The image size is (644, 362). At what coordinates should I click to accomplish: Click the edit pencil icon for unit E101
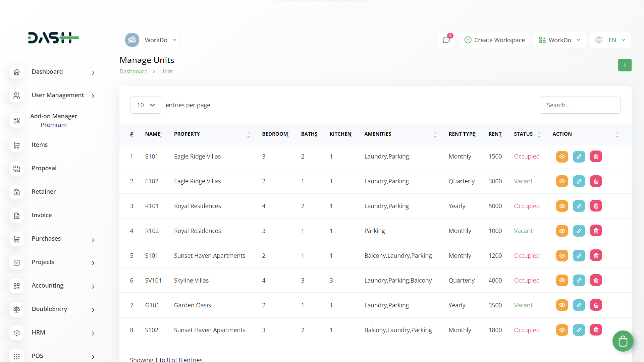tap(579, 157)
